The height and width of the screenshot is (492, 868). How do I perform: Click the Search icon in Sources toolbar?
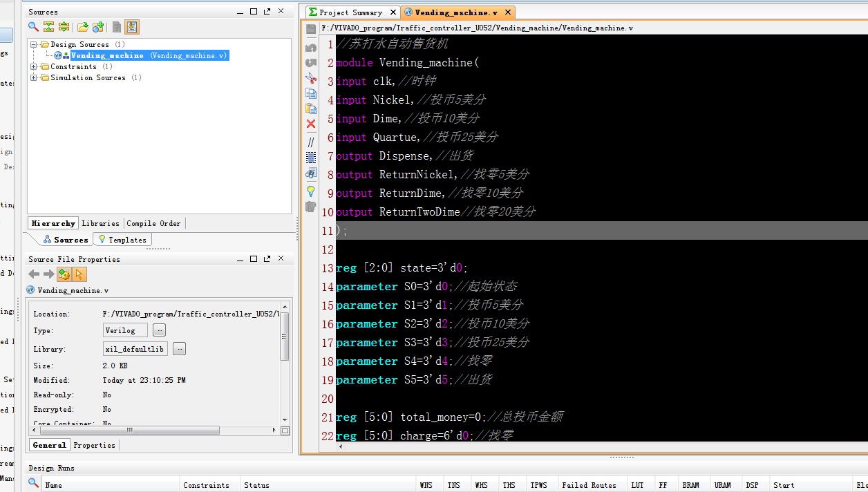pyautogui.click(x=33, y=27)
